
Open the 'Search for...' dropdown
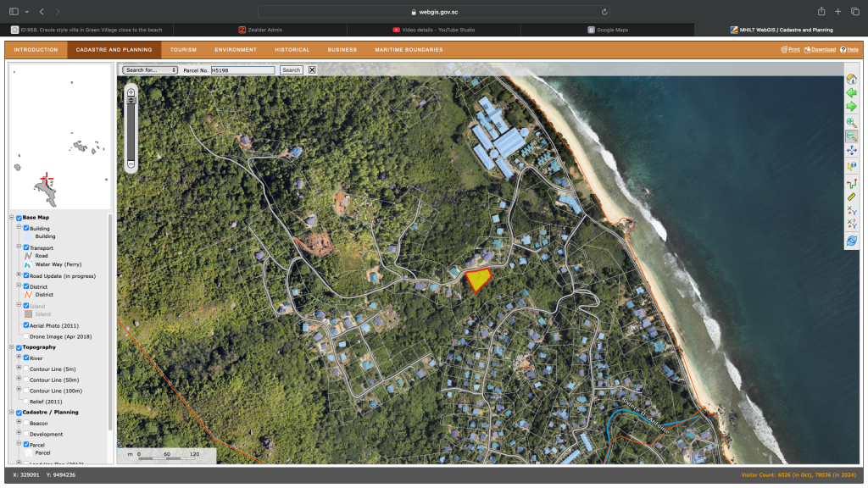point(150,70)
